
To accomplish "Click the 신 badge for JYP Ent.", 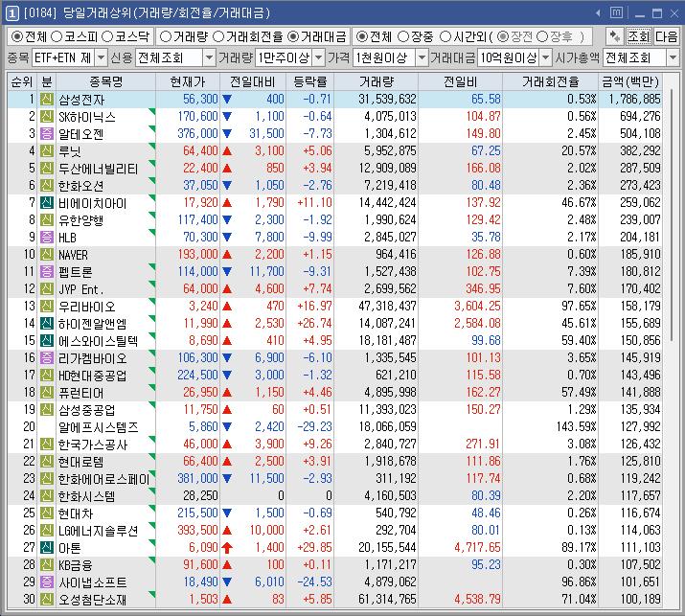I will tap(46, 288).
